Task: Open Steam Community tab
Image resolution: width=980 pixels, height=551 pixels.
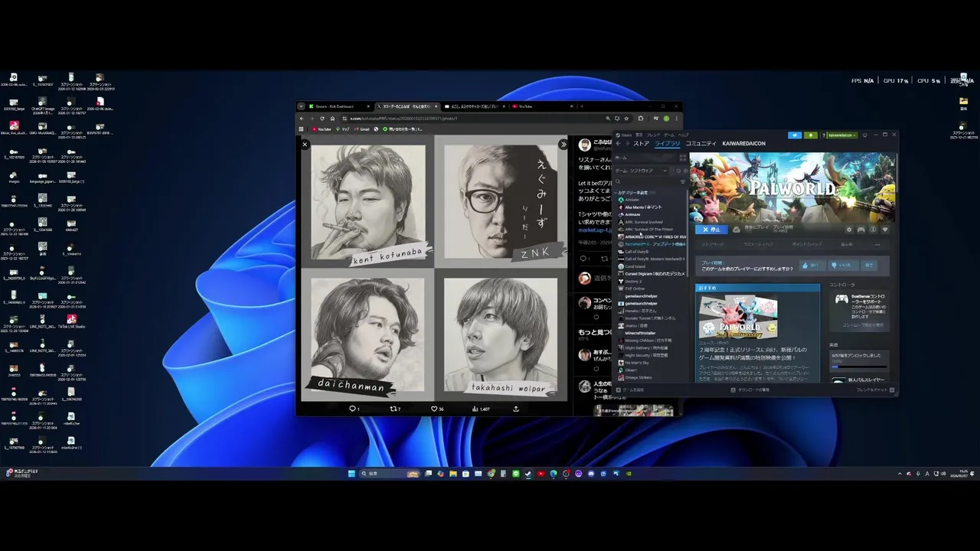Action: click(x=701, y=143)
